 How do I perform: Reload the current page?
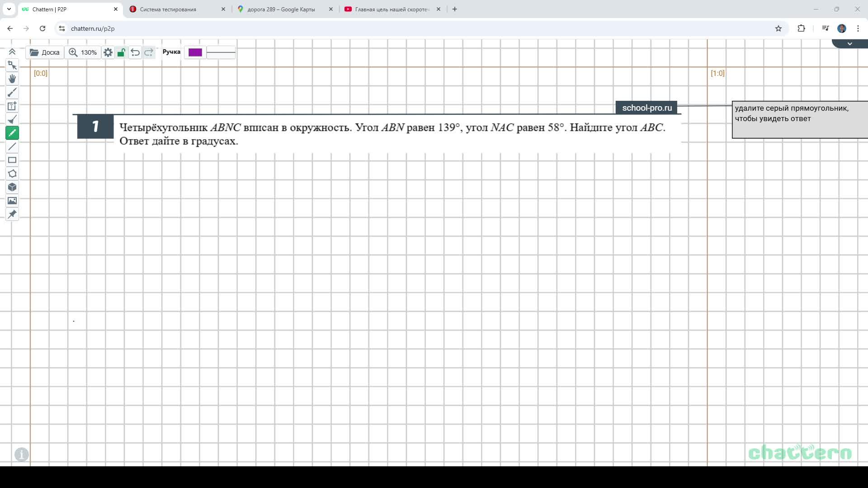[x=42, y=28]
